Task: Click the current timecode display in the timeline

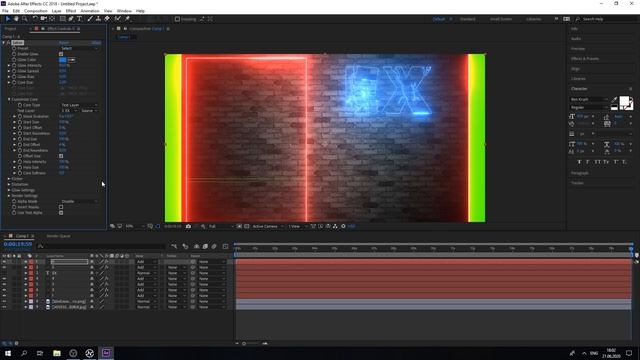Action: coord(18,244)
